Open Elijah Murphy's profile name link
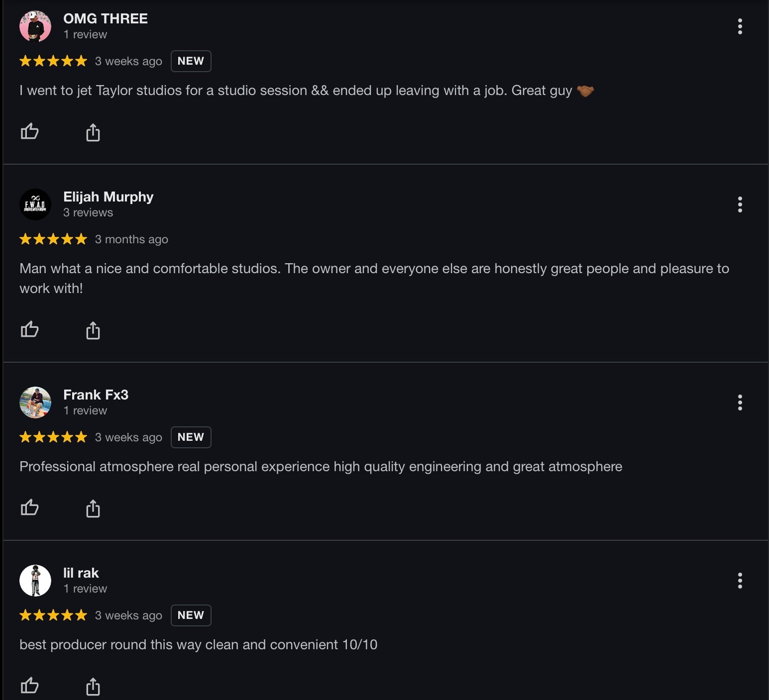The image size is (769, 700). pyautogui.click(x=109, y=197)
